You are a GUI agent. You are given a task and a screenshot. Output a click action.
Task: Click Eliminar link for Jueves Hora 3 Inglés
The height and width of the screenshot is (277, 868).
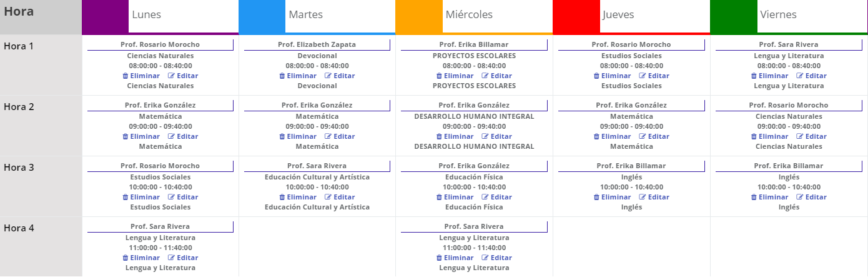tap(614, 197)
